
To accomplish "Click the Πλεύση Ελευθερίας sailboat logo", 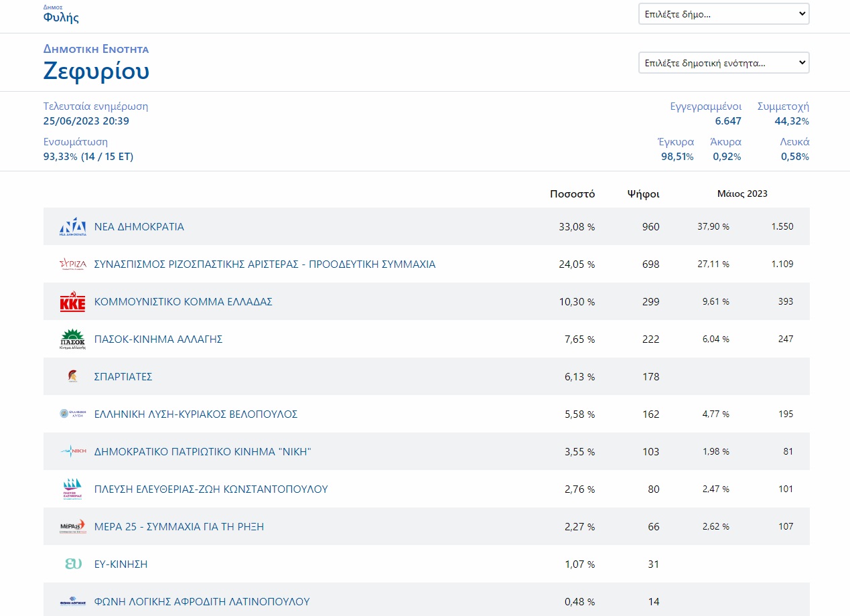I will pyautogui.click(x=72, y=489).
